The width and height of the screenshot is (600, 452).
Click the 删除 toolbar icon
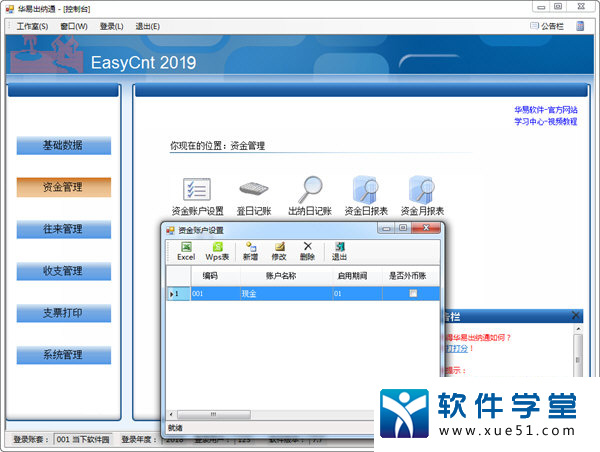point(307,251)
